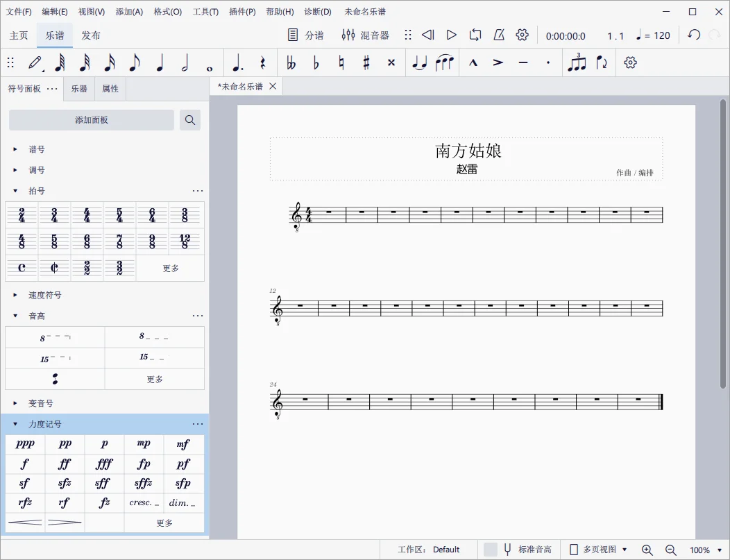Toggle the double sharp accidental
This screenshot has width=730, height=560.
coord(391,62)
